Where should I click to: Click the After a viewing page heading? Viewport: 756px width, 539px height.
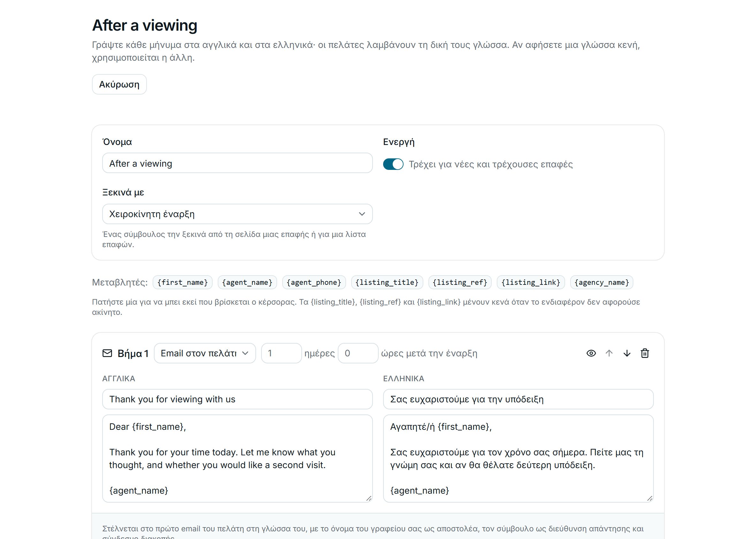(x=145, y=26)
